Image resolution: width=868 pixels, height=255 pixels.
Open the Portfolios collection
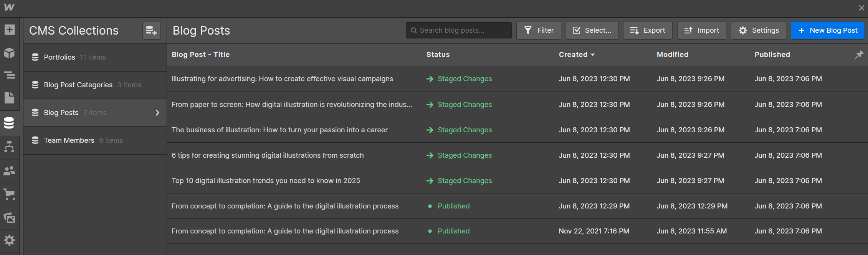(x=95, y=57)
